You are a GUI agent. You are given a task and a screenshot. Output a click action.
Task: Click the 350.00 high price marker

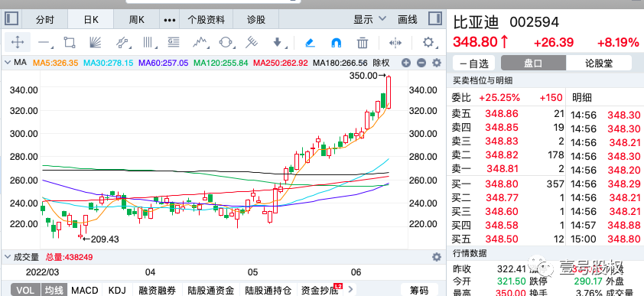[363, 76]
